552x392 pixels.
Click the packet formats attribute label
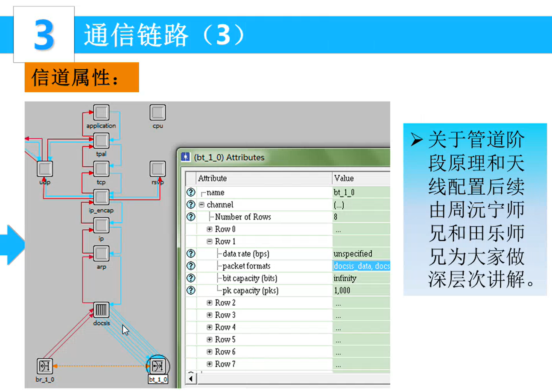tap(246, 266)
